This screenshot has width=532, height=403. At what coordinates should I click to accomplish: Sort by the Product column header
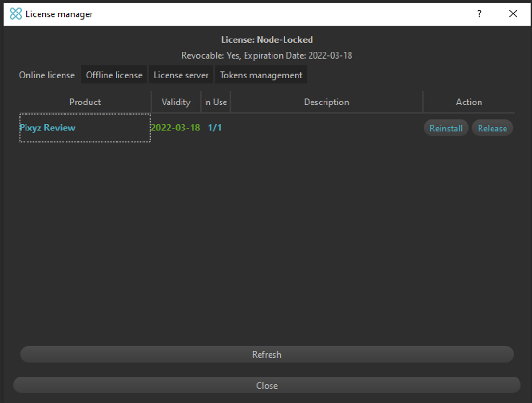coord(85,102)
